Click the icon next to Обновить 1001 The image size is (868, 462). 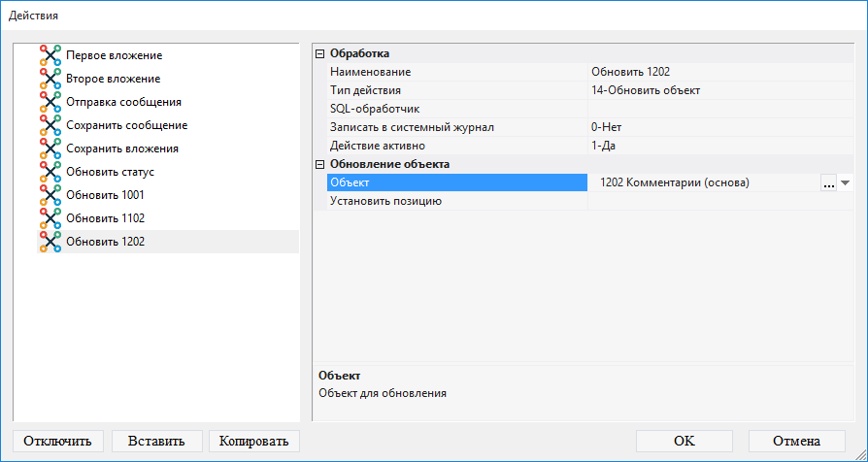(50, 195)
